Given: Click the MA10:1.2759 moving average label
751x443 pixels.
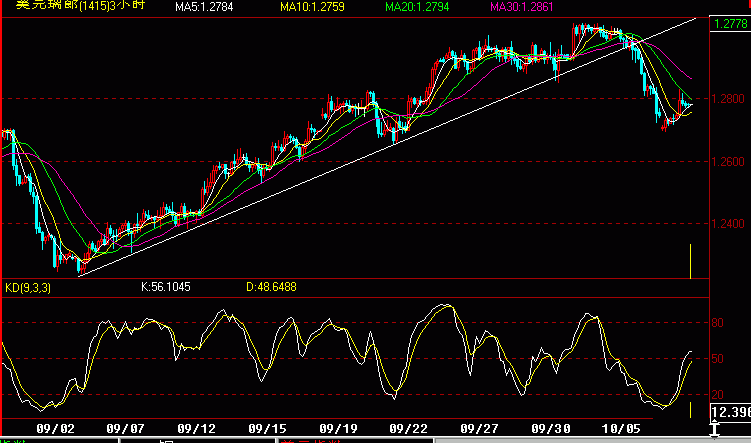Looking at the screenshot, I should (x=312, y=7).
